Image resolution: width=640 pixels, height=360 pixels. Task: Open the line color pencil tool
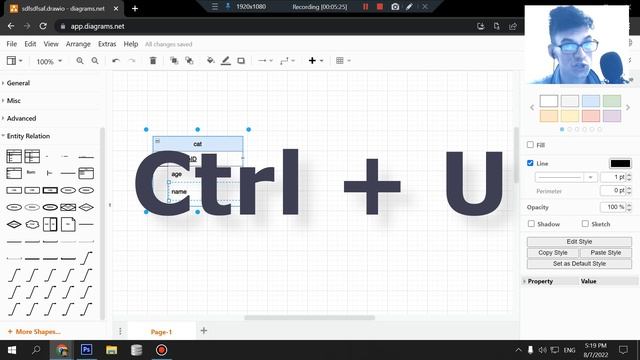pyautogui.click(x=226, y=61)
